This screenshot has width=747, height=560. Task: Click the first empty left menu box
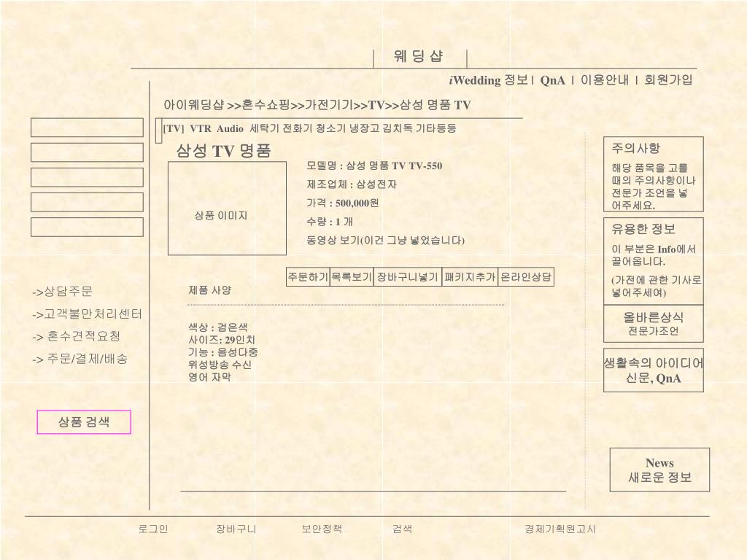[88, 128]
